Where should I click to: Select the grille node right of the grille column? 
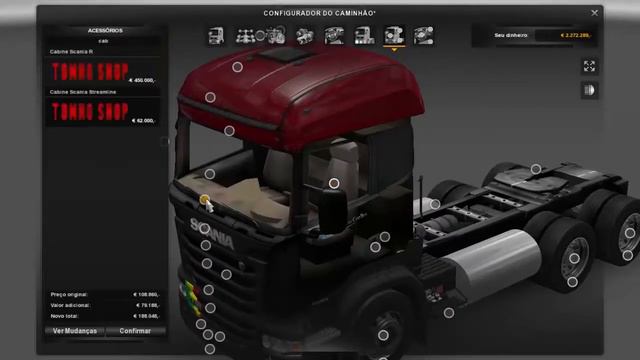coord(226,275)
